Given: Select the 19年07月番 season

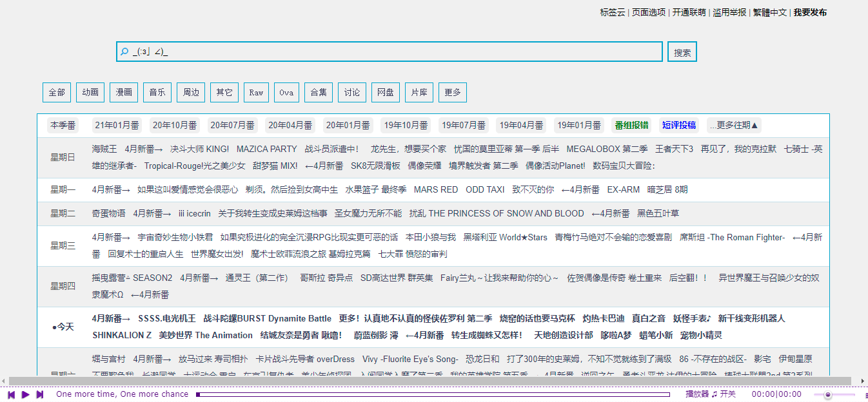Looking at the screenshot, I should [x=464, y=125].
